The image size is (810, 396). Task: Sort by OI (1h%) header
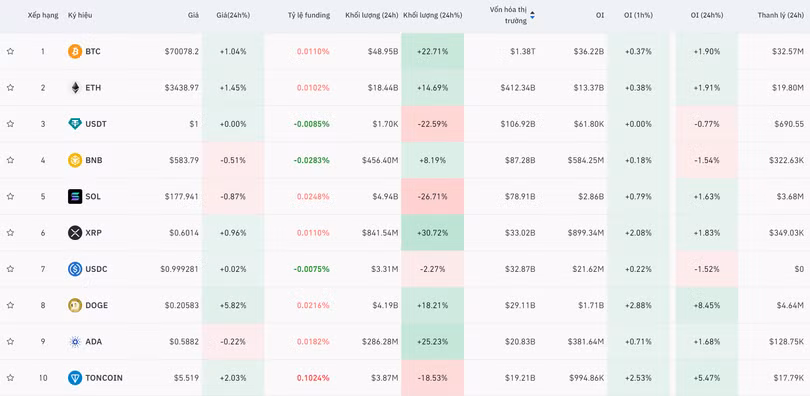(638, 15)
